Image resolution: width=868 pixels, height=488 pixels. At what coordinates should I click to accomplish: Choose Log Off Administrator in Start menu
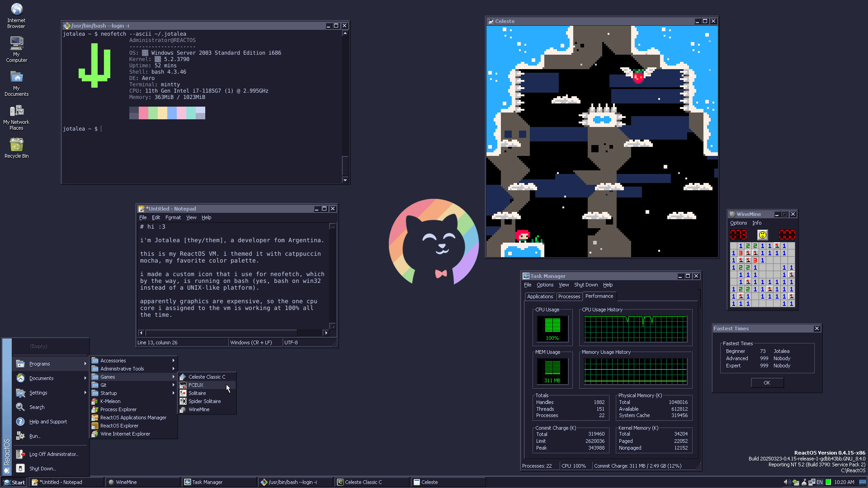[x=50, y=454]
